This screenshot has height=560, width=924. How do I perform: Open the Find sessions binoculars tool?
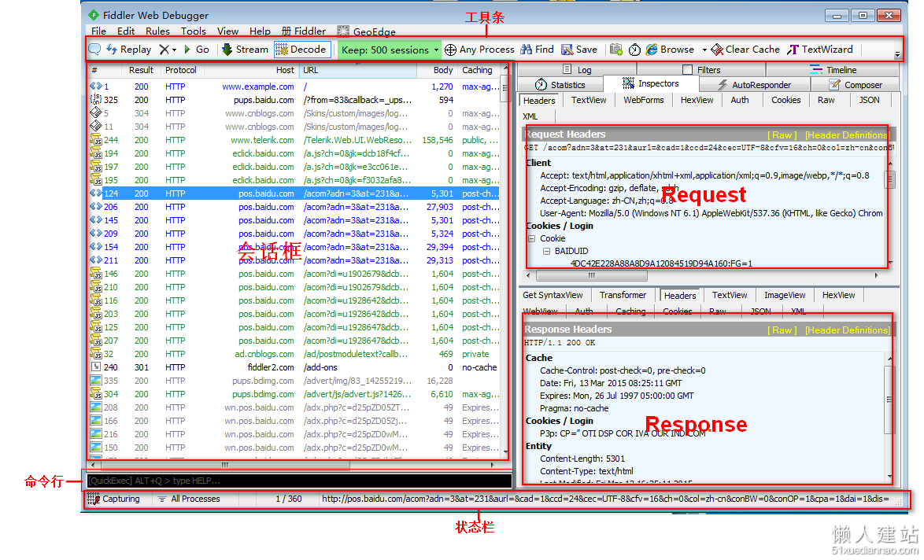click(x=538, y=50)
